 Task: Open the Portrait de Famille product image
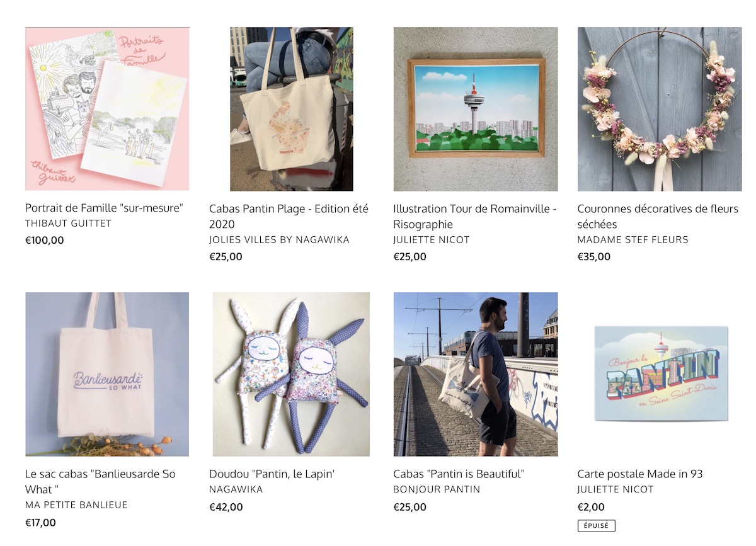coord(107,109)
